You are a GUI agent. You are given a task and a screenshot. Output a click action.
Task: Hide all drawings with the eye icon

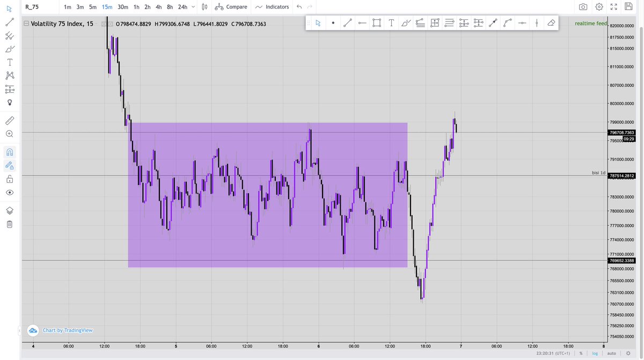click(x=9, y=192)
